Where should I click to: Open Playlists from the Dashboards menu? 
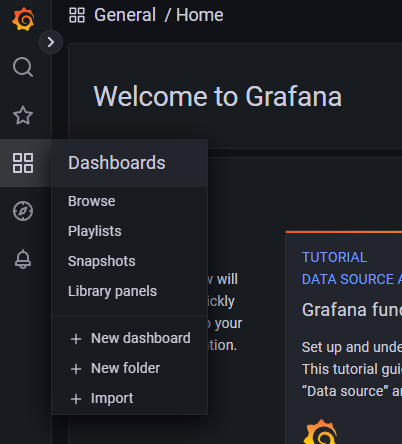coord(95,231)
